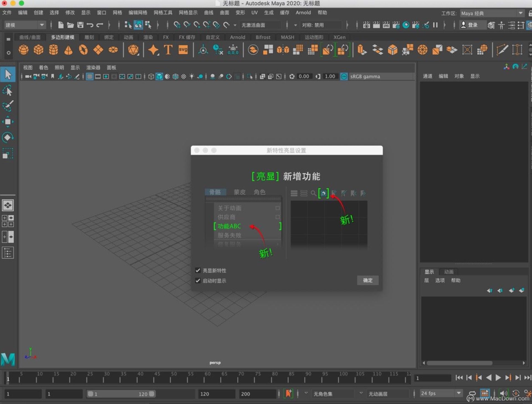Open the Arnold menu in menu bar

point(303,13)
